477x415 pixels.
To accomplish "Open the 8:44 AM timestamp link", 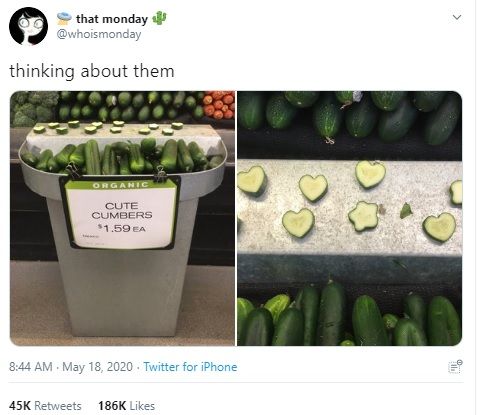I will (31, 367).
